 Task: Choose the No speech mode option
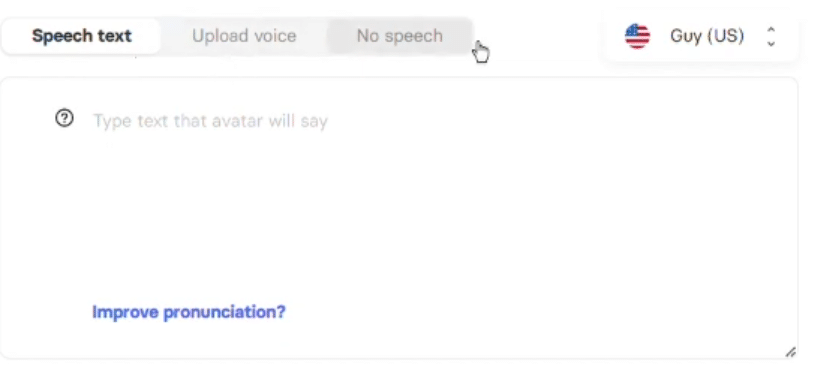tap(400, 36)
